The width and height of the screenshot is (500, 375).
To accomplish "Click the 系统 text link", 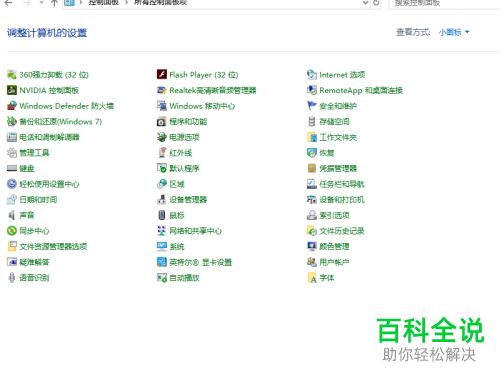I will click(x=177, y=247).
